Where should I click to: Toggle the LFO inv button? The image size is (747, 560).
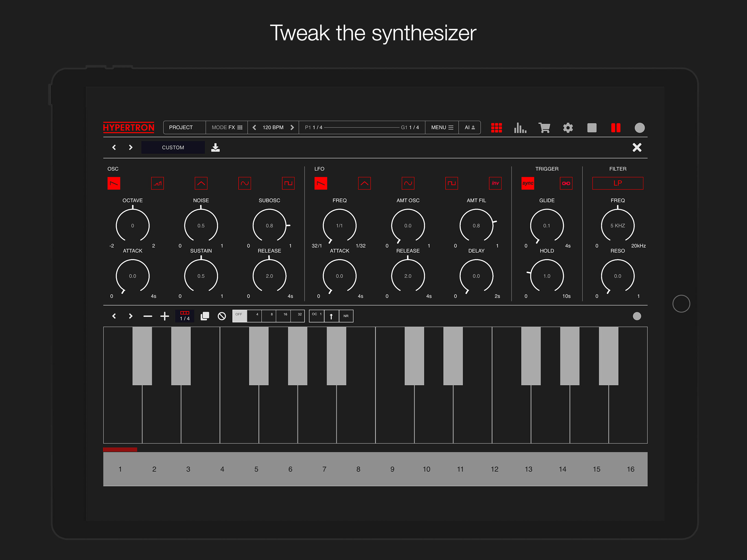pos(495,183)
